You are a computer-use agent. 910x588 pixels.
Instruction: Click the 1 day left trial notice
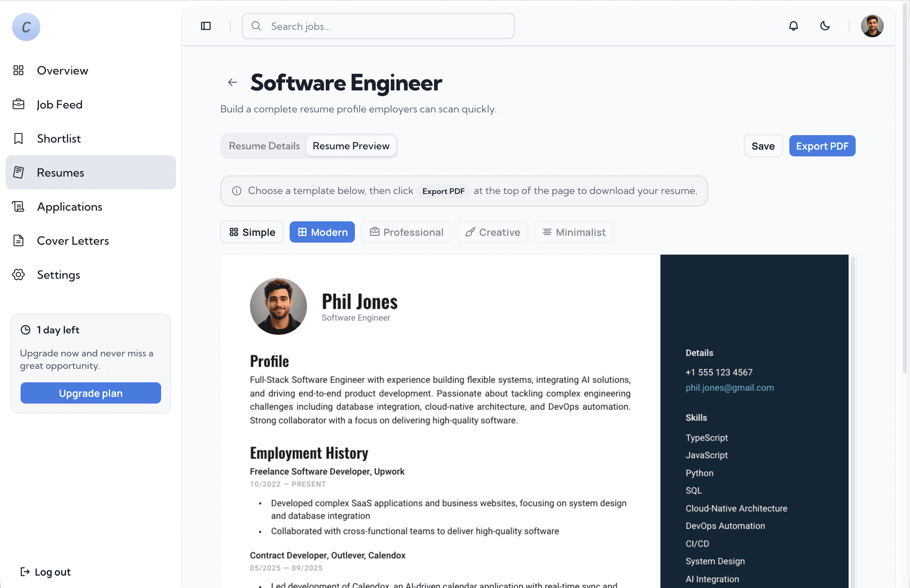tap(58, 330)
